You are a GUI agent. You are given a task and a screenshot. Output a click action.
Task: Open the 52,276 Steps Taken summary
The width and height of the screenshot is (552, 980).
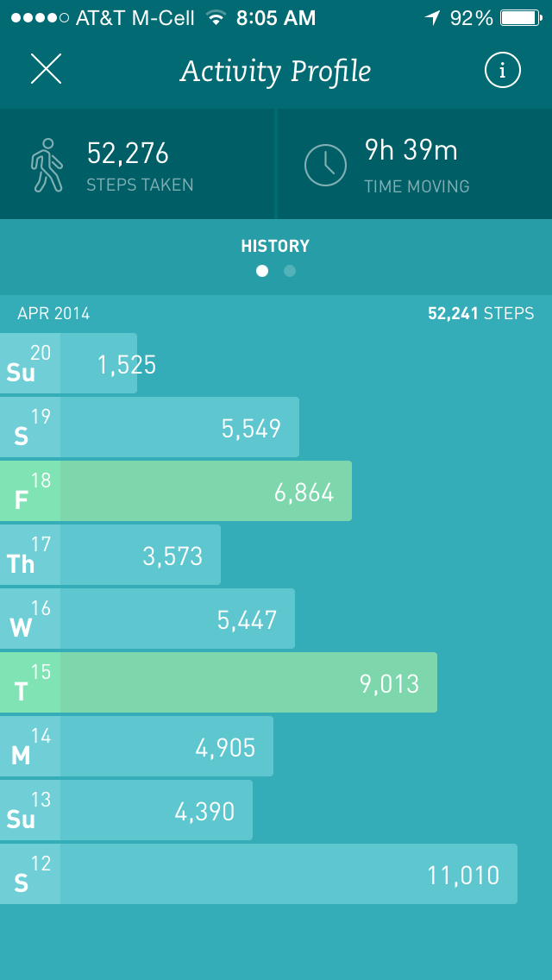click(x=138, y=164)
